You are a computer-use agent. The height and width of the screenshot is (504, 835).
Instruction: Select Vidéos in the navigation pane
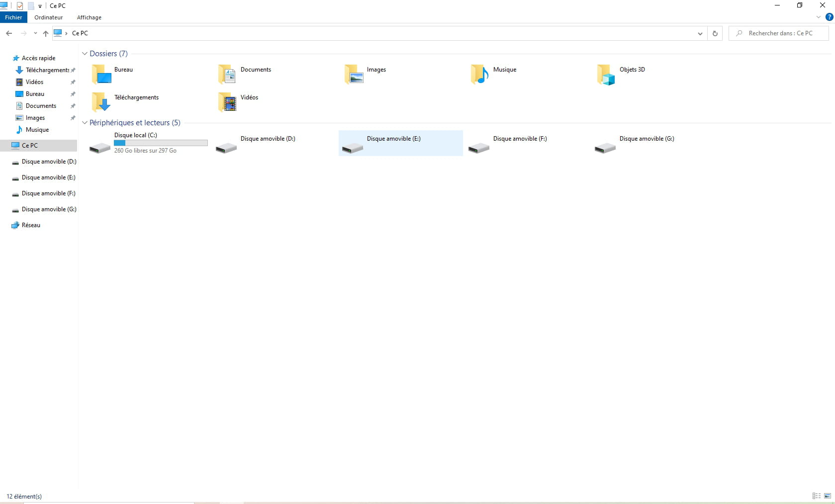click(x=34, y=82)
